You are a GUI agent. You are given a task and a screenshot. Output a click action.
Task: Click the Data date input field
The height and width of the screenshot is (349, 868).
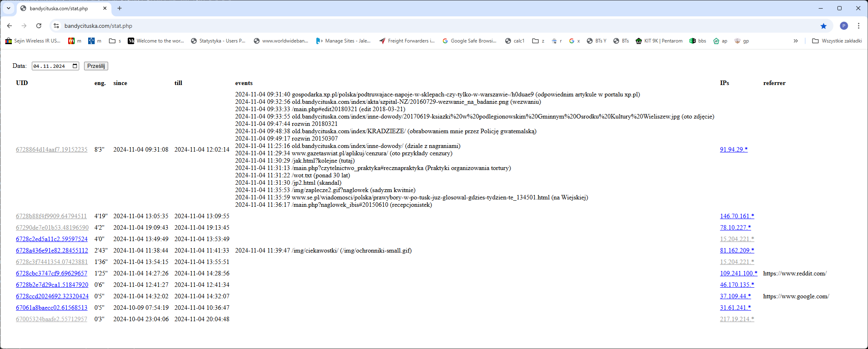[55, 66]
